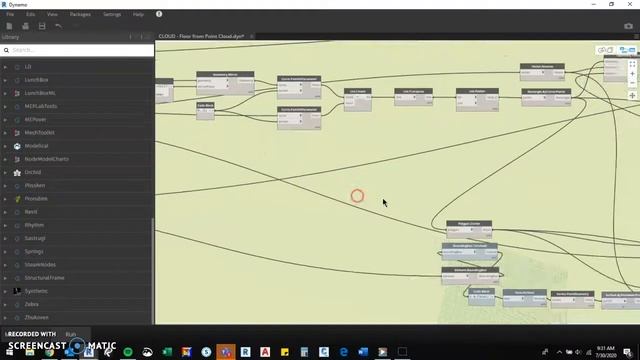Click the Save toolbar icon
The image size is (640, 360).
42,26
